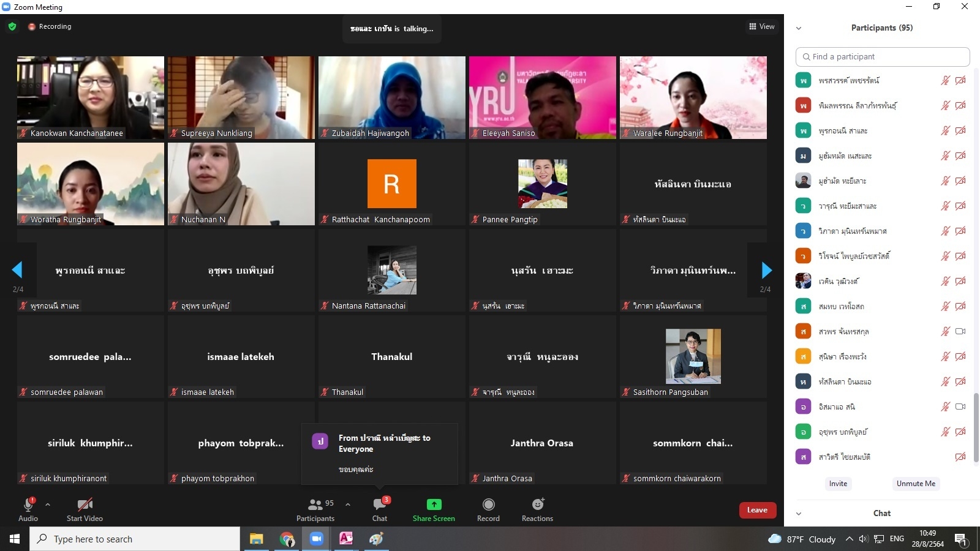The image size is (980, 551).
Task: Click the Find a participant search field
Action: tap(883, 57)
